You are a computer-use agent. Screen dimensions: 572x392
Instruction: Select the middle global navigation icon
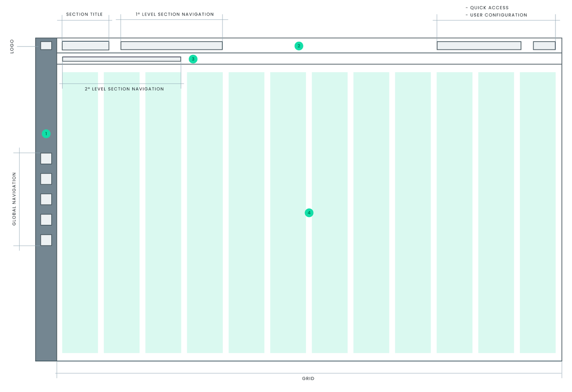tap(46, 199)
